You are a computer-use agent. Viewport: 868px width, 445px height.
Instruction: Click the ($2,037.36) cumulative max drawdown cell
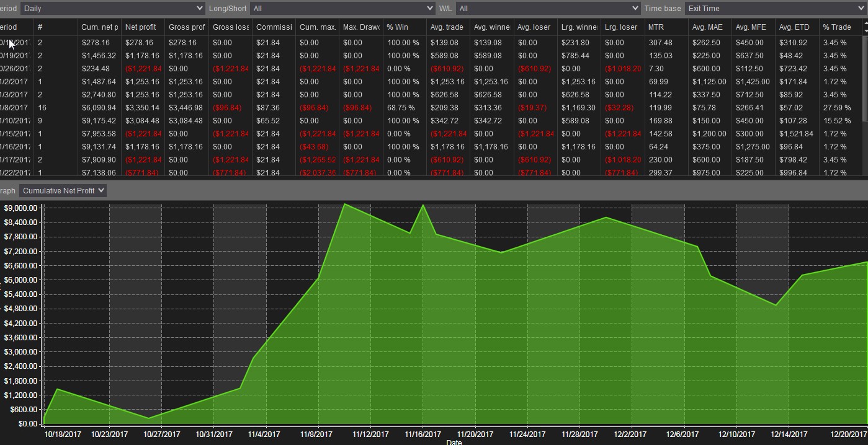coord(318,173)
